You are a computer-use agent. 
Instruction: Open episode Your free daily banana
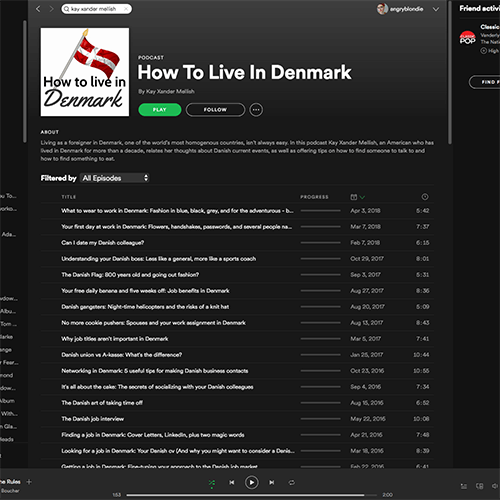(145, 291)
